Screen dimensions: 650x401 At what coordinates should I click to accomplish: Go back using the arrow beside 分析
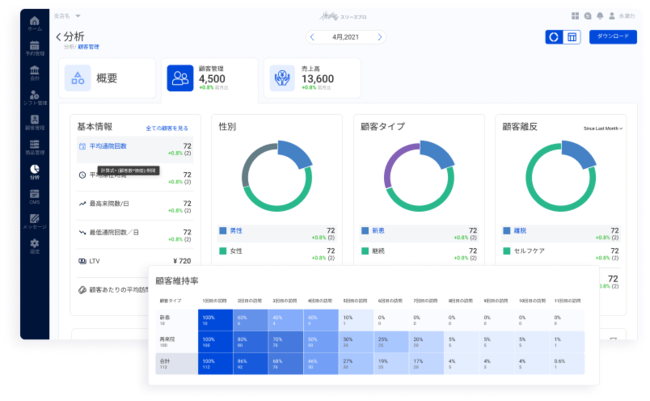coord(58,36)
